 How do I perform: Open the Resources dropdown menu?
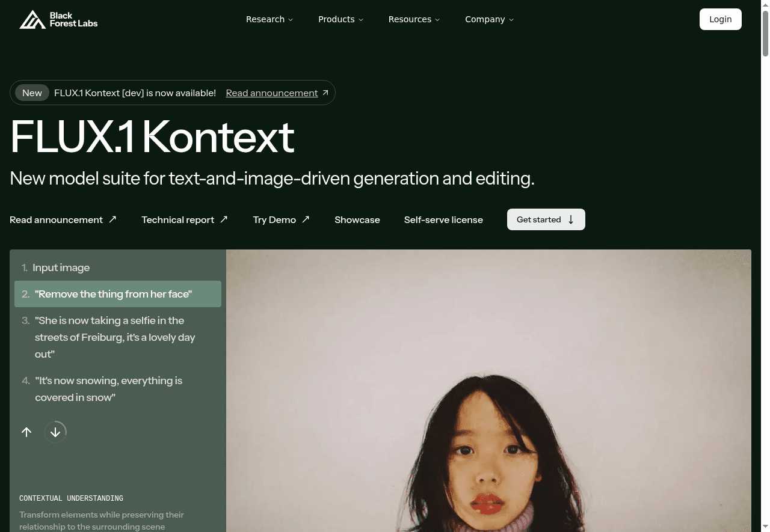414,19
